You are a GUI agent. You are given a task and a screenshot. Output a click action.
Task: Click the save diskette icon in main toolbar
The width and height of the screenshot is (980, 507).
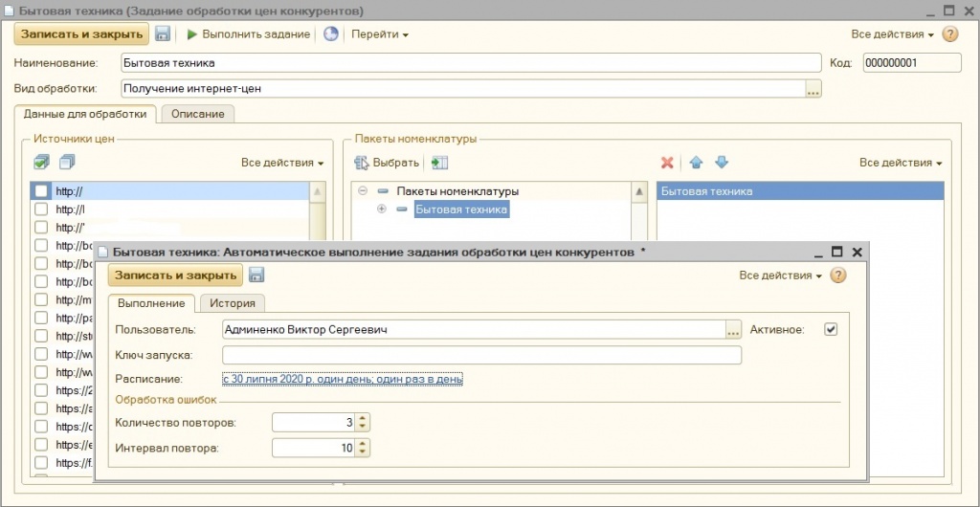[163, 34]
